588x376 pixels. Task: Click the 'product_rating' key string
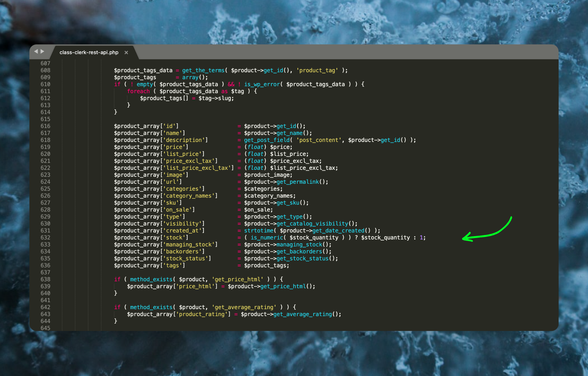202,314
